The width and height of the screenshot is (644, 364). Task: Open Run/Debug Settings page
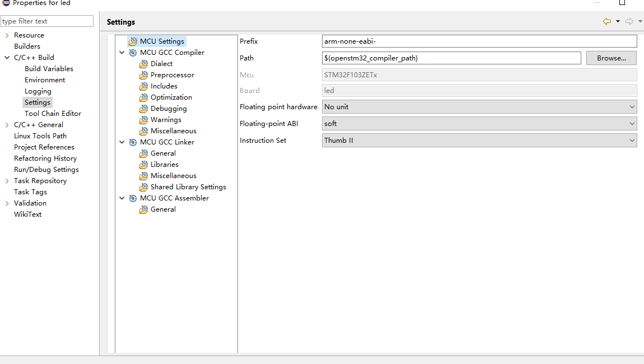point(46,170)
